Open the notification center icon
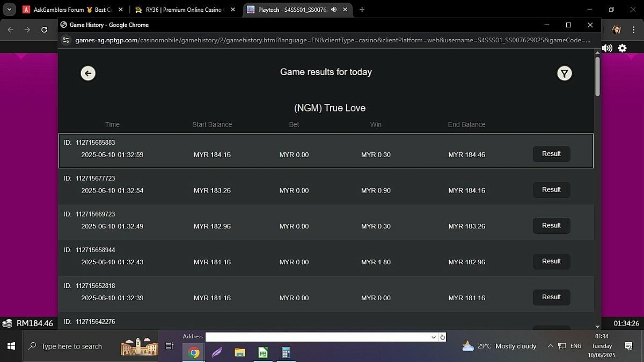Image resolution: width=644 pixels, height=362 pixels. coord(628,346)
